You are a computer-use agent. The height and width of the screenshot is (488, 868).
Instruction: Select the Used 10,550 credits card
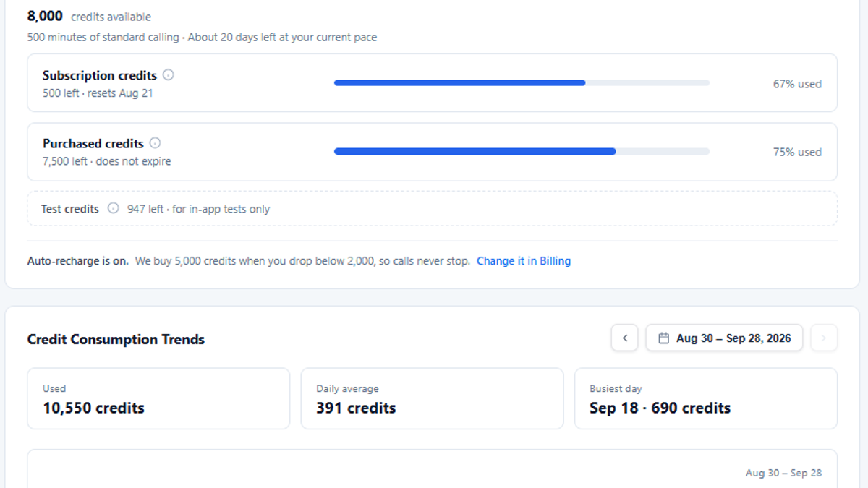pyautogui.click(x=158, y=398)
